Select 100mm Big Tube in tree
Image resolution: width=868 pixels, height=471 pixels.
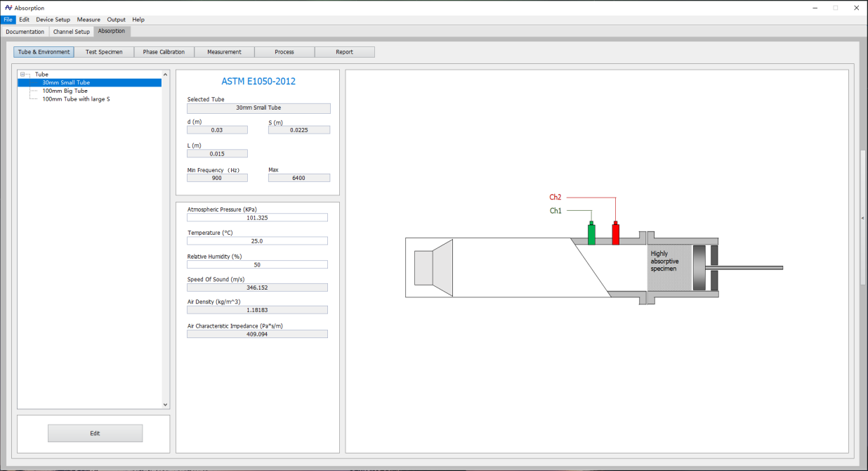(65, 91)
